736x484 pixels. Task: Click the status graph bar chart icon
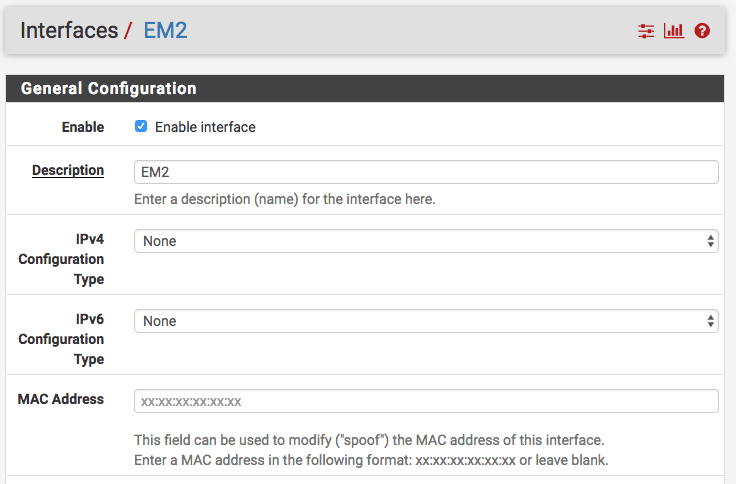tap(674, 31)
